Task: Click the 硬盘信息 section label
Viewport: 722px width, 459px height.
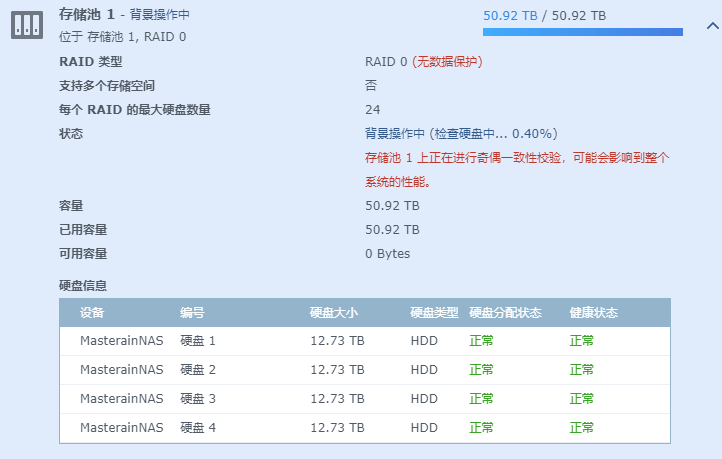Action: [83, 286]
